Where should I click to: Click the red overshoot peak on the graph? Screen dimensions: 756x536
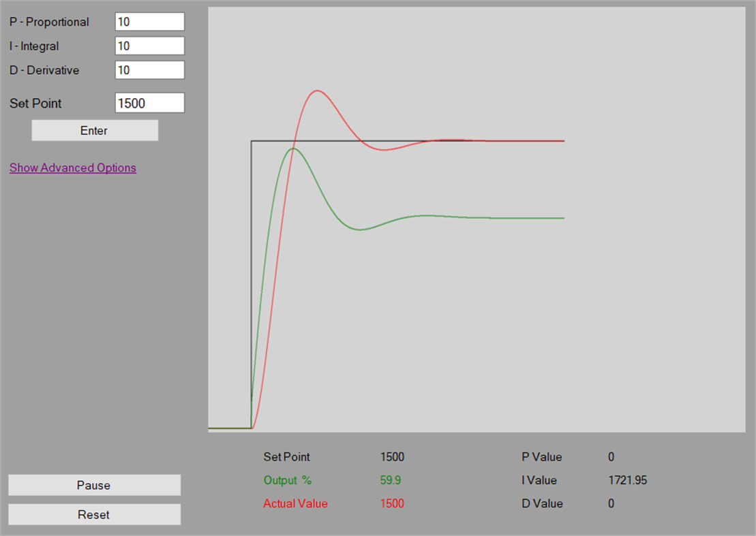click(x=318, y=91)
